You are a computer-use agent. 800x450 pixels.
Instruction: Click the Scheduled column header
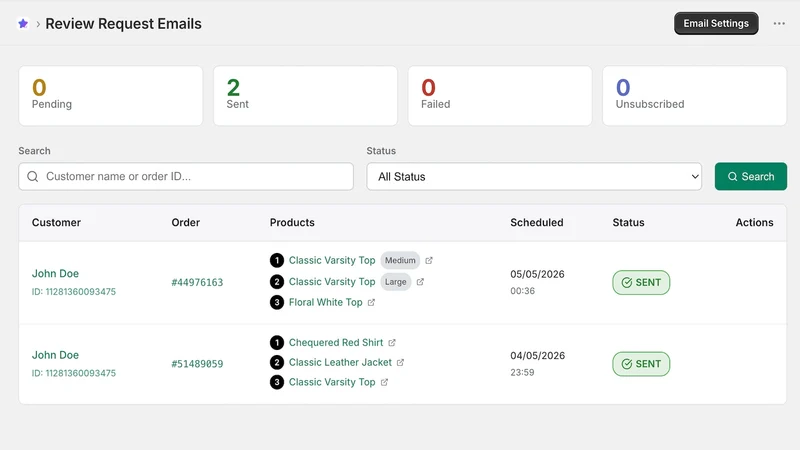click(x=537, y=222)
